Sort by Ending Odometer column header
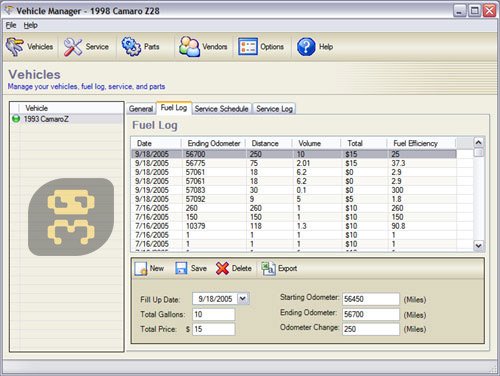Screen dimensions: 500x376 click(214, 143)
